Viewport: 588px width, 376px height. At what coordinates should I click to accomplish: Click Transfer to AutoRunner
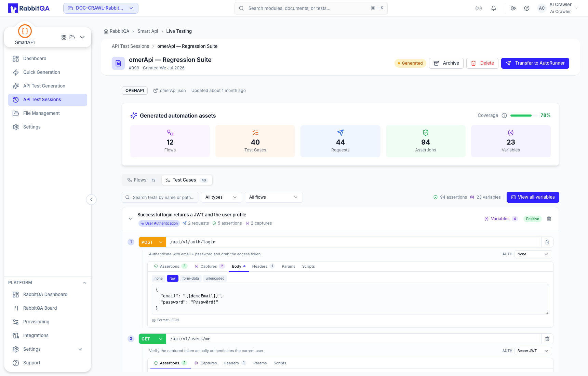(535, 63)
